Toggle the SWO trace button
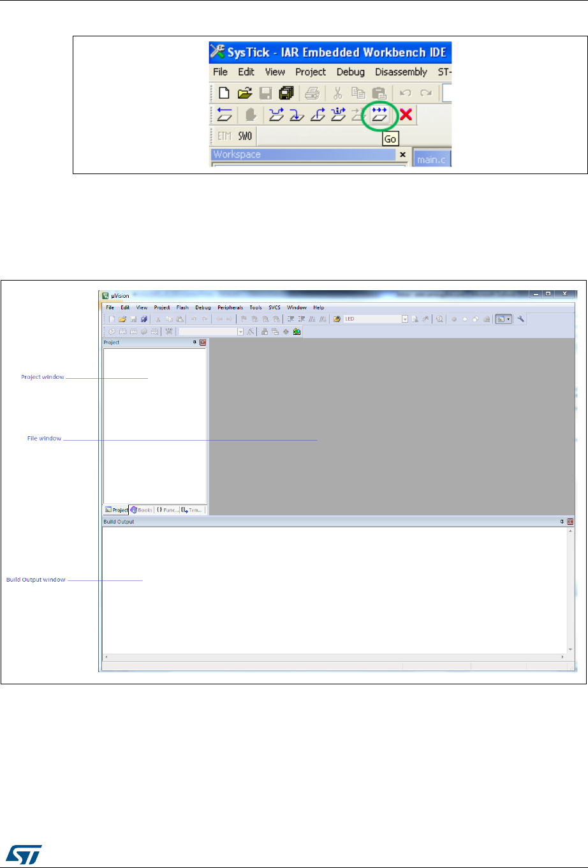 coord(245,136)
